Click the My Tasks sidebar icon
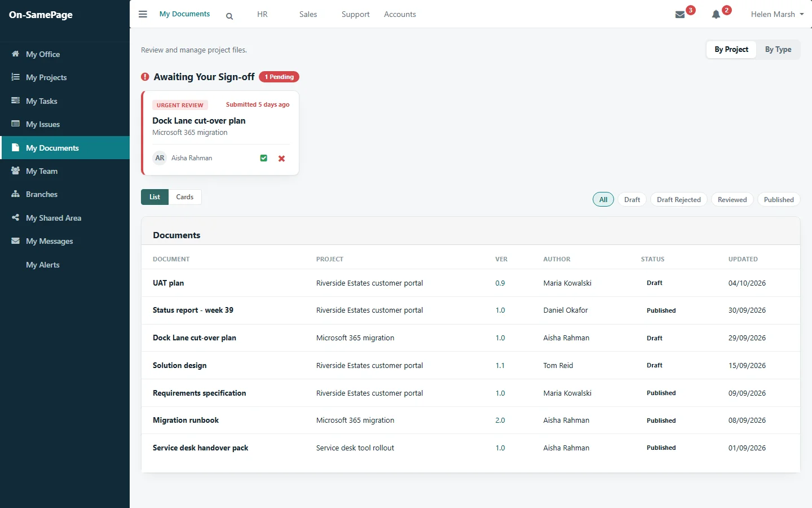812x508 pixels. [15, 100]
